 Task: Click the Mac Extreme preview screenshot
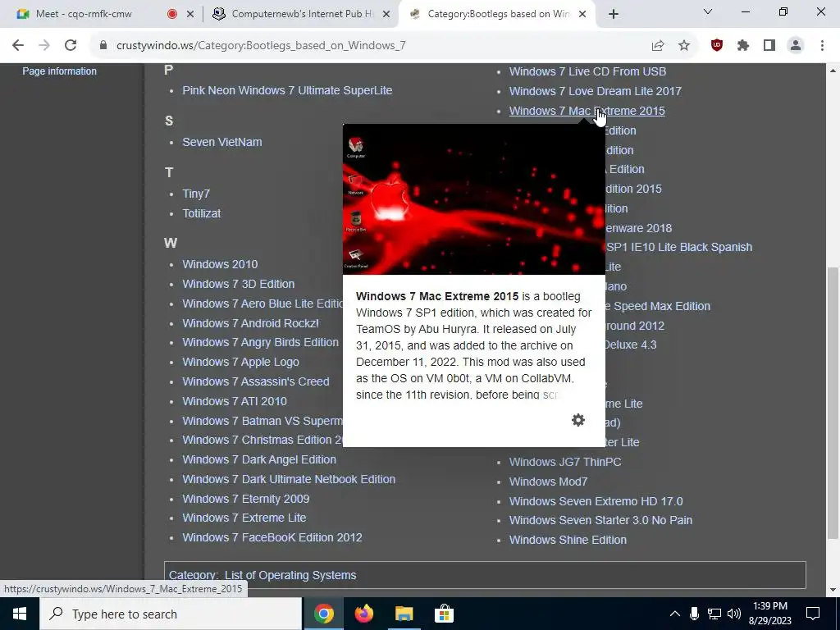tap(473, 199)
